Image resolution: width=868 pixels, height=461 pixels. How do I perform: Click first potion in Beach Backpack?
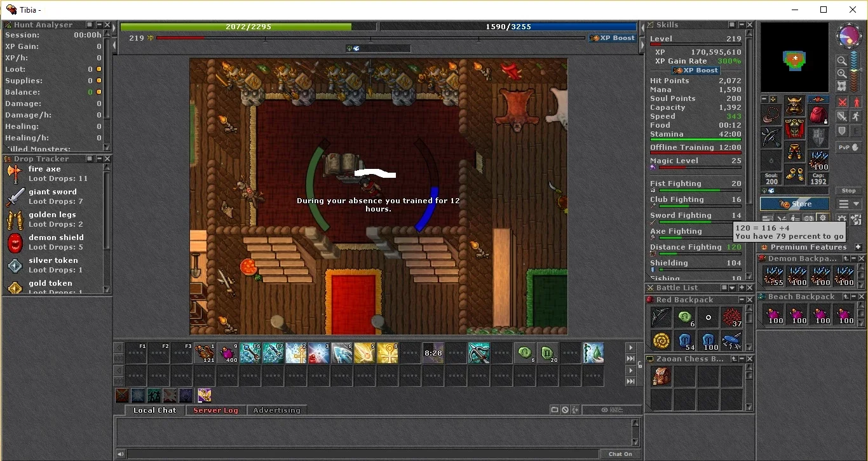[x=773, y=314]
